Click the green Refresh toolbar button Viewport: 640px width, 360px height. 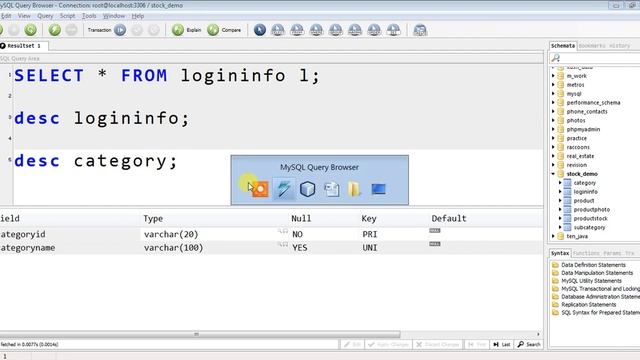tap(30, 30)
